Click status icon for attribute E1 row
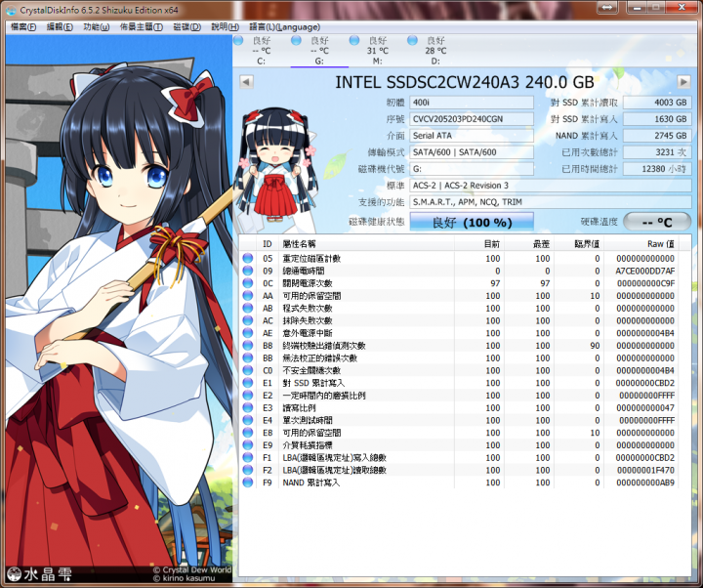 pyautogui.click(x=247, y=383)
